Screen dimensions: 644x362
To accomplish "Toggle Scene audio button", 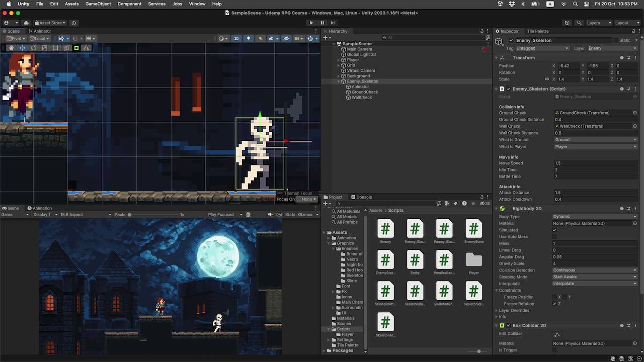I will point(261,39).
